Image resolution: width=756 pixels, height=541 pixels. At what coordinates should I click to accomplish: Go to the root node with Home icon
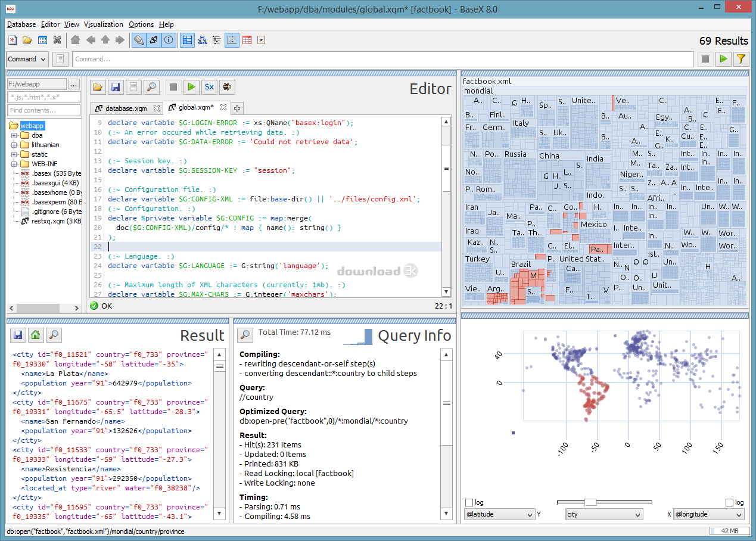coord(75,41)
